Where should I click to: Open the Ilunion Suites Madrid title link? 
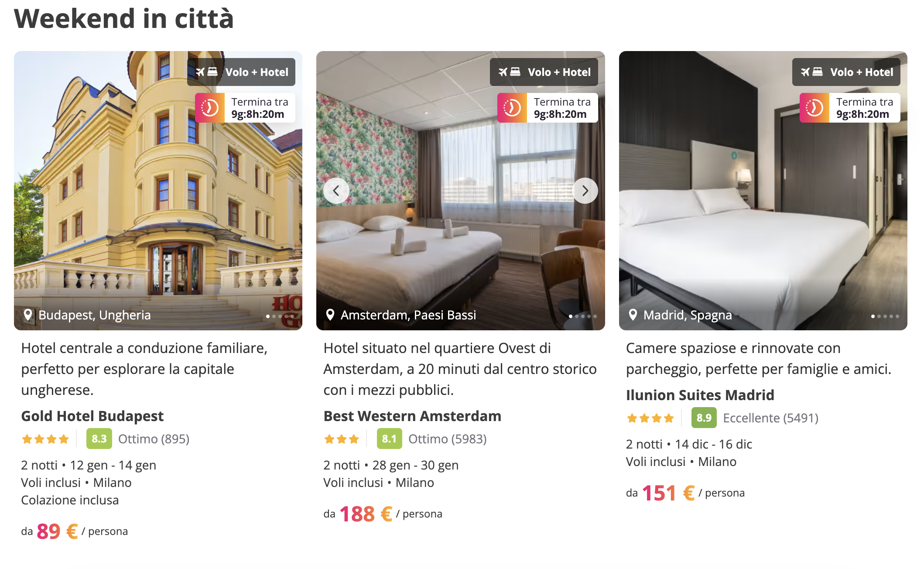click(x=700, y=395)
